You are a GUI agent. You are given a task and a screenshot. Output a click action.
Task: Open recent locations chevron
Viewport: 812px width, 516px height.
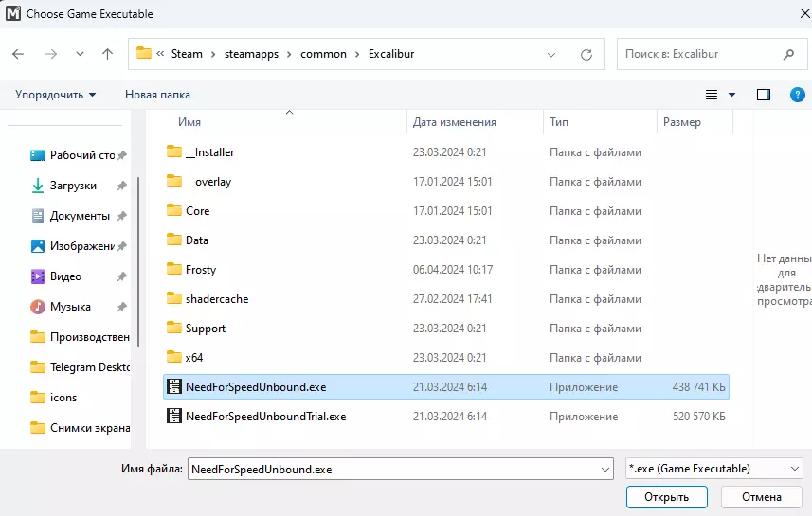[80, 54]
